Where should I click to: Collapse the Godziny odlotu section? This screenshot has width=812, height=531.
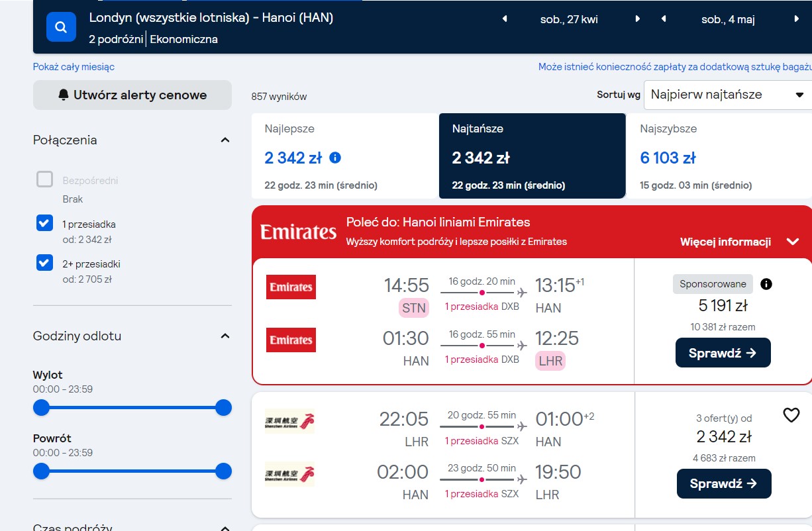[225, 336]
